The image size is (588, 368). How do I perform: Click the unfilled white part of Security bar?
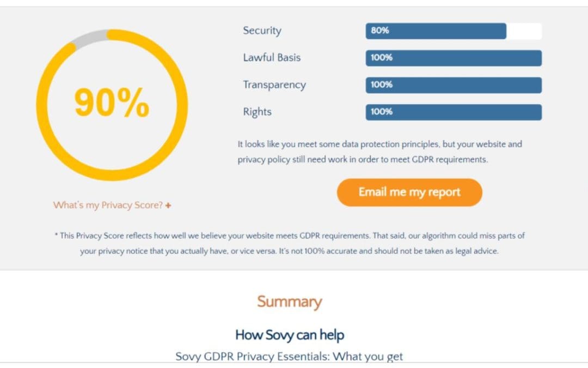point(524,31)
